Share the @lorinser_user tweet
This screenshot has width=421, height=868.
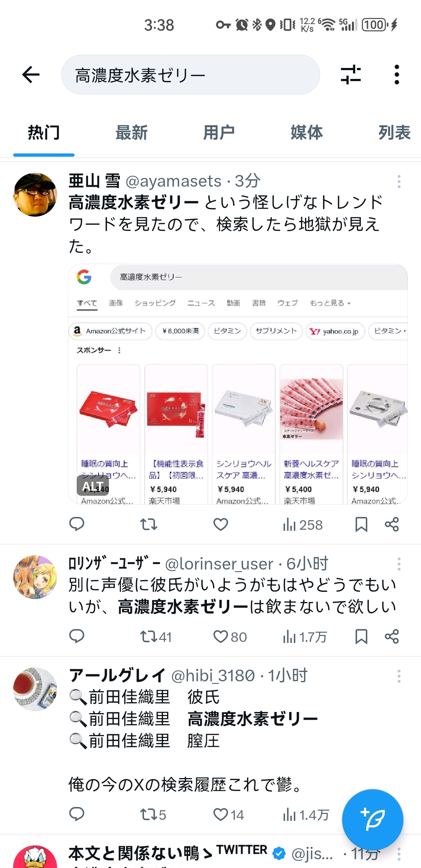(392, 637)
